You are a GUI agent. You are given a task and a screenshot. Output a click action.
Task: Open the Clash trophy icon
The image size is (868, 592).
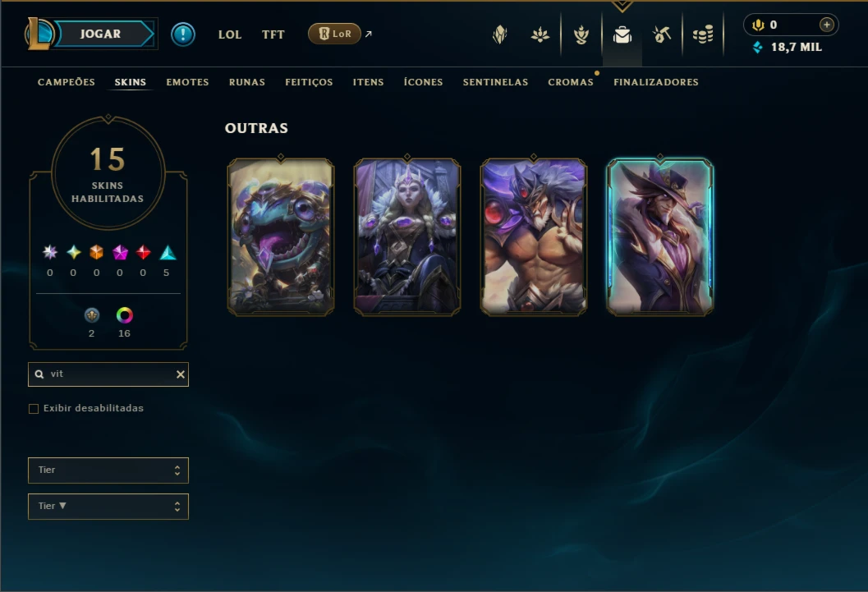(581, 34)
